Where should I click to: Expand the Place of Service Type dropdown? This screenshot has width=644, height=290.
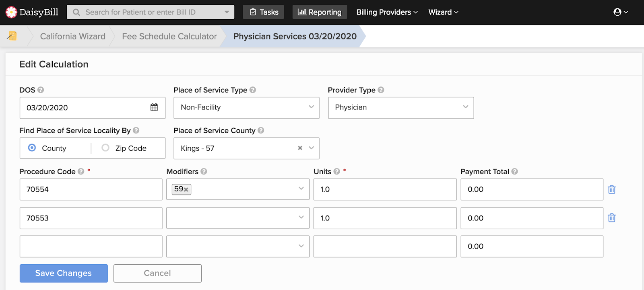(x=246, y=108)
